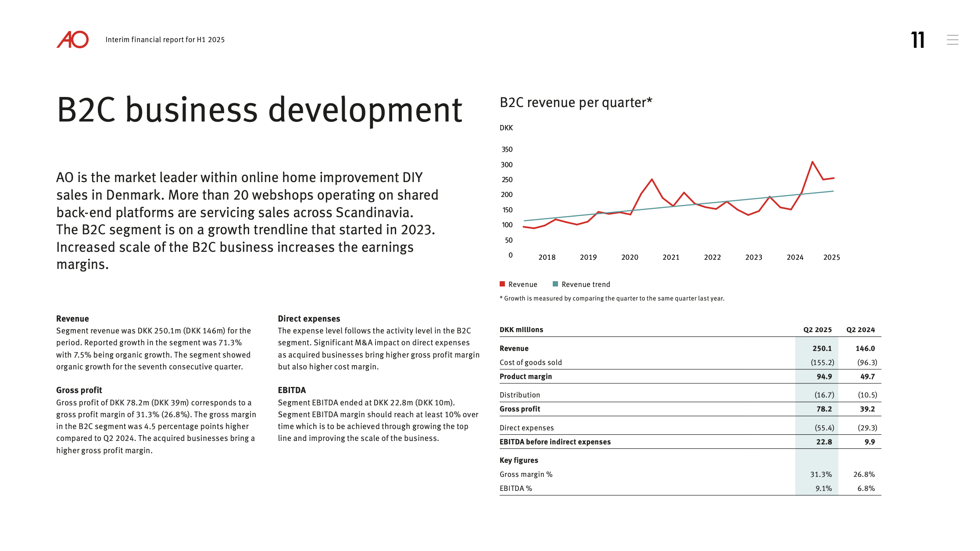Click the Interim financial report header text

tap(165, 39)
